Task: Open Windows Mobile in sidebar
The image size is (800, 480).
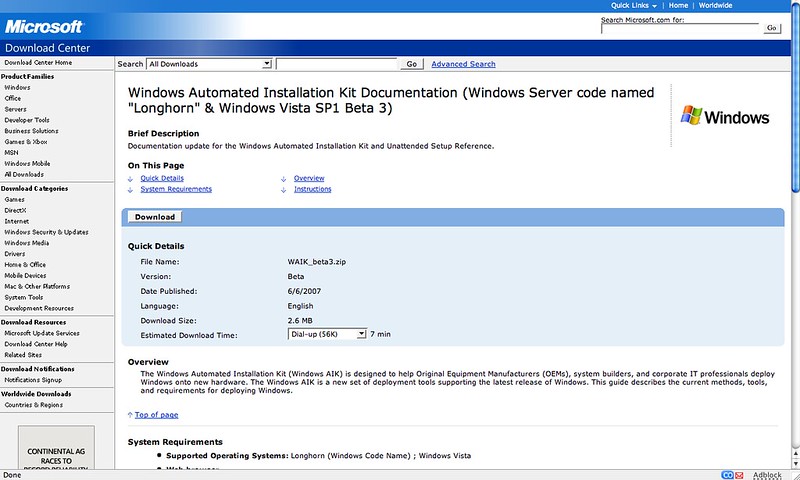Action: click(27, 163)
